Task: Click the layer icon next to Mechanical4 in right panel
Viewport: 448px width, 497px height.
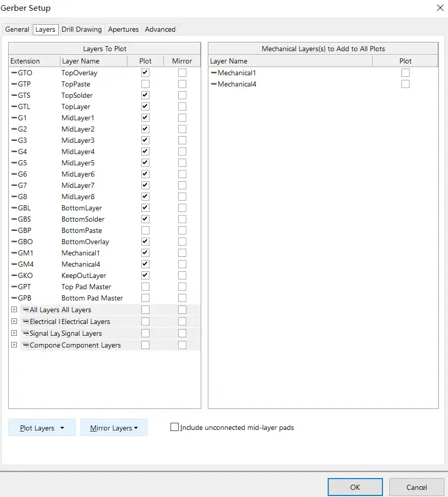Action: (x=214, y=84)
